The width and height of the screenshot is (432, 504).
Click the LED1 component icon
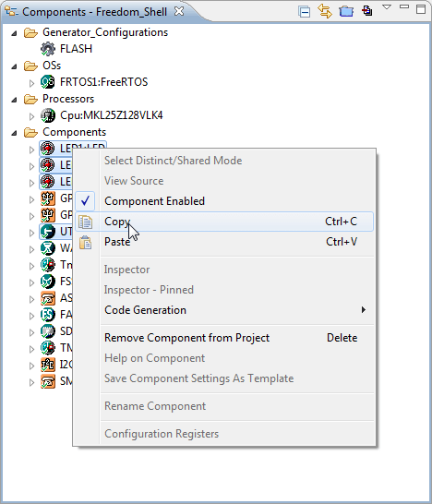click(48, 149)
